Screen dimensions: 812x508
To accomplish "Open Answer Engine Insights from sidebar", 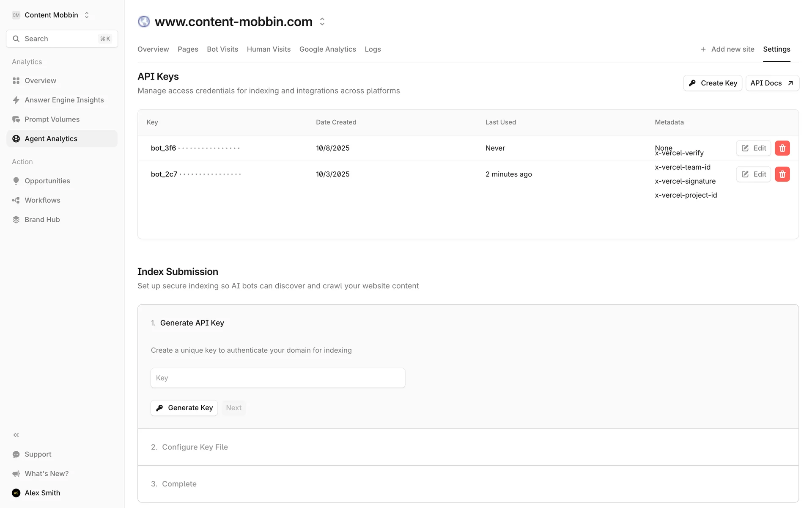I will 64,100.
